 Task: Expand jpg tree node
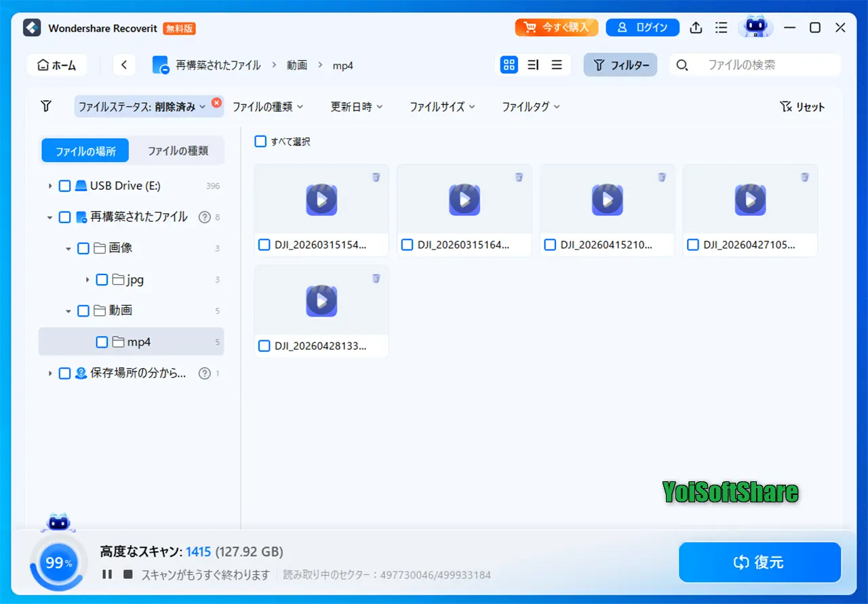coord(87,279)
